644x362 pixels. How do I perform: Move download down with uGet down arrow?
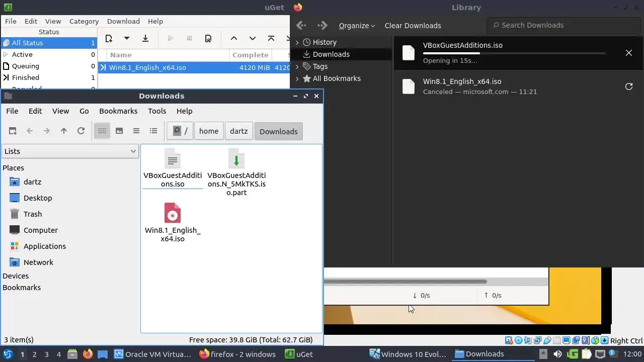pos(253,38)
